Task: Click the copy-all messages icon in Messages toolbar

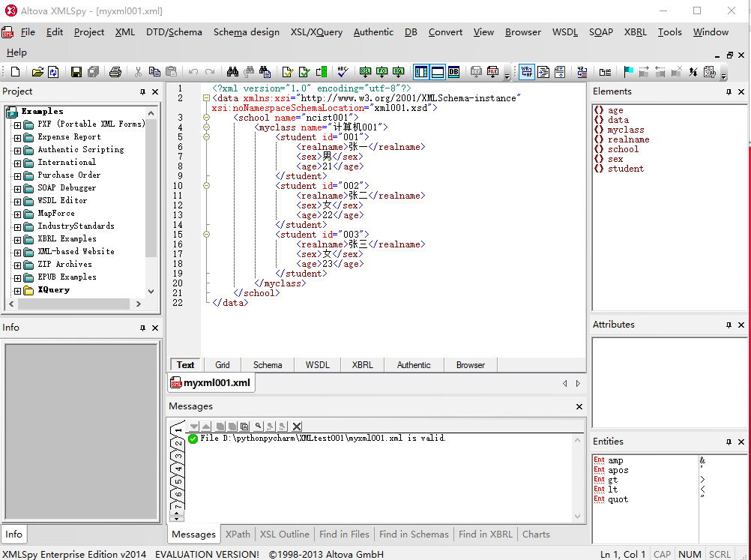Action: (x=244, y=426)
